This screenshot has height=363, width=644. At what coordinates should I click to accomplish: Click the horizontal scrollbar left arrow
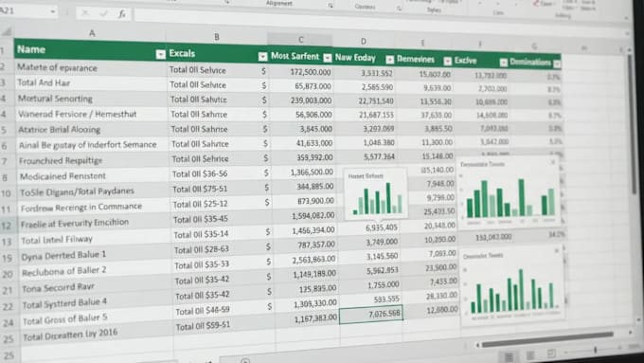[477, 345]
